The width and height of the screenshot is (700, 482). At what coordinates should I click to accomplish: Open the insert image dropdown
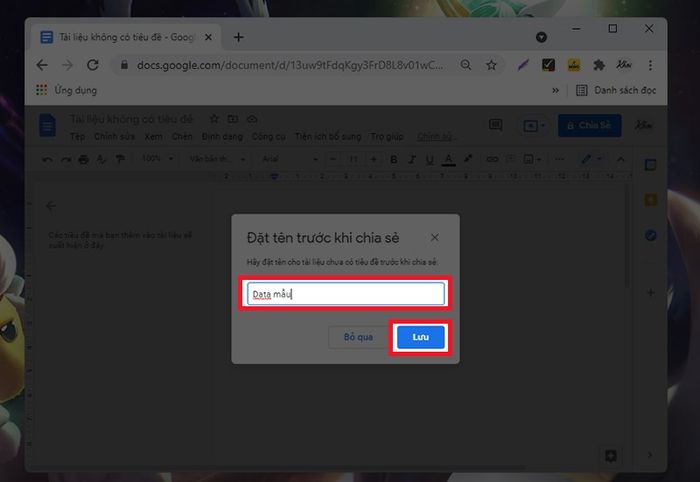(x=532, y=159)
